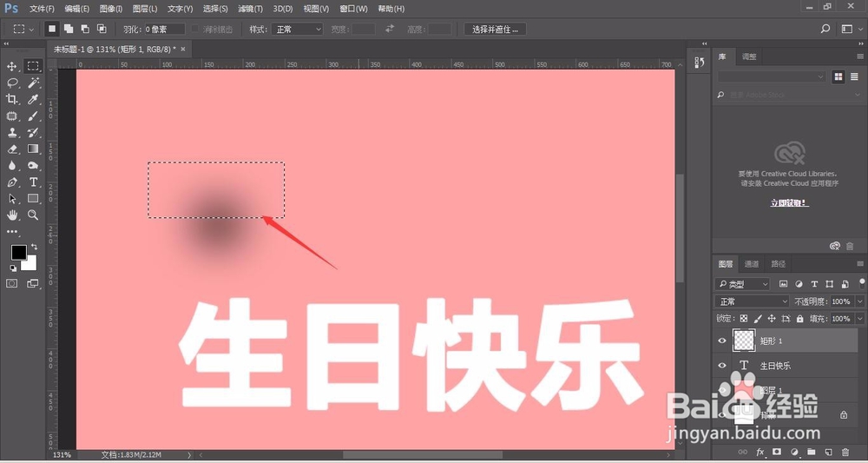
Task: Select the Brush tool
Action: click(x=33, y=116)
